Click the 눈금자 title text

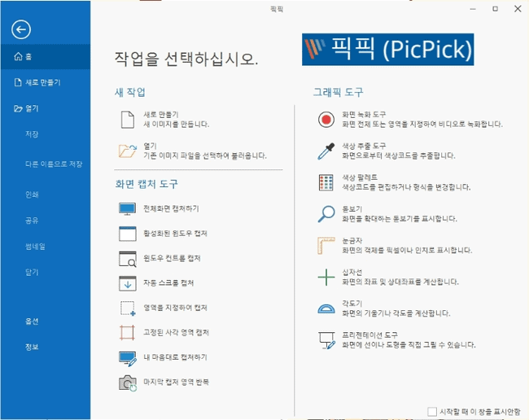tap(352, 241)
